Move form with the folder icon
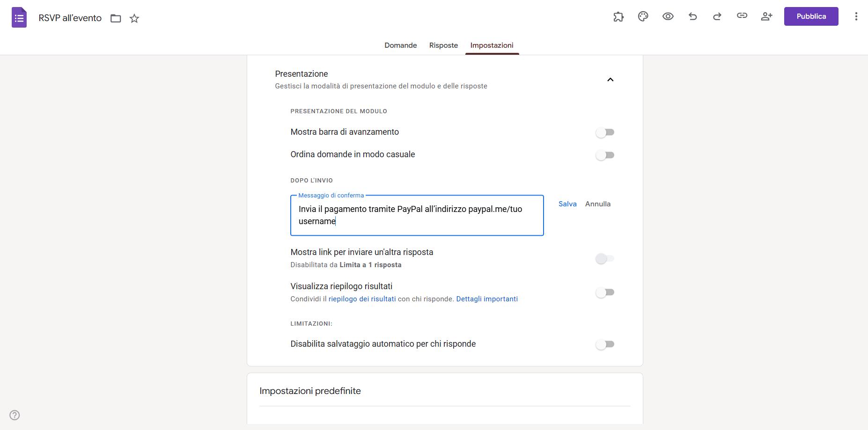 [x=116, y=18]
